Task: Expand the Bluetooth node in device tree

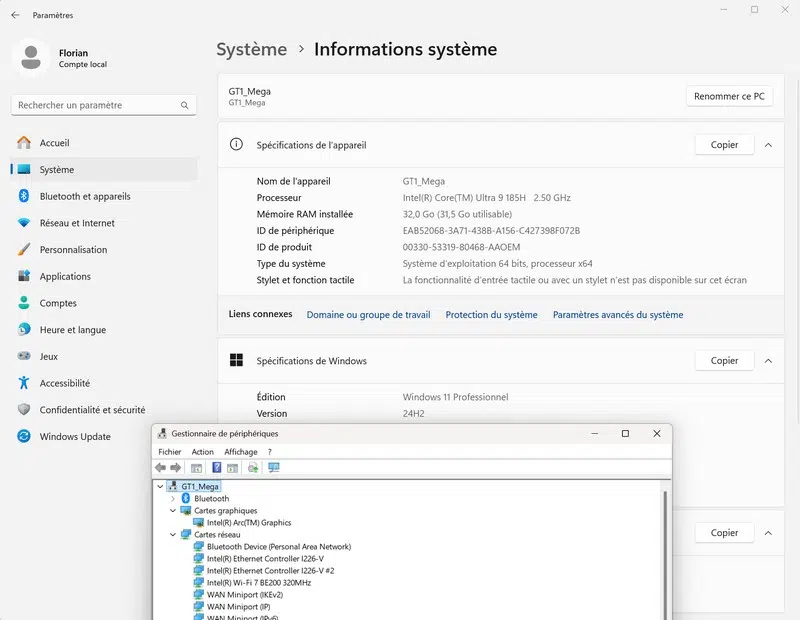Action: (x=173, y=499)
